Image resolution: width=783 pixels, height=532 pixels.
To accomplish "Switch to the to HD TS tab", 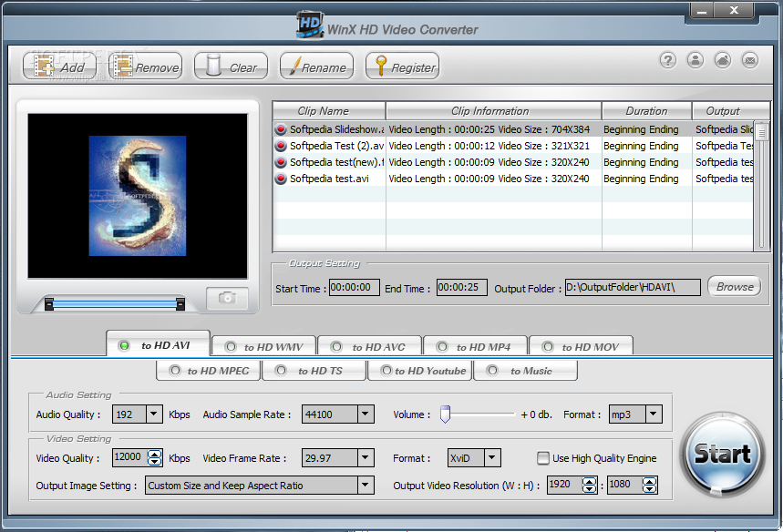I will (314, 371).
